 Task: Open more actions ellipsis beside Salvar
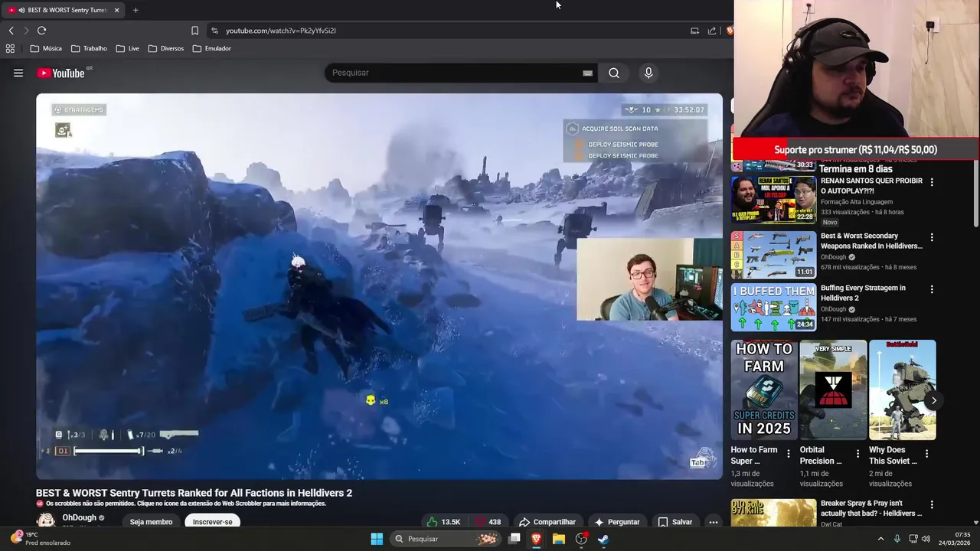[x=713, y=522]
